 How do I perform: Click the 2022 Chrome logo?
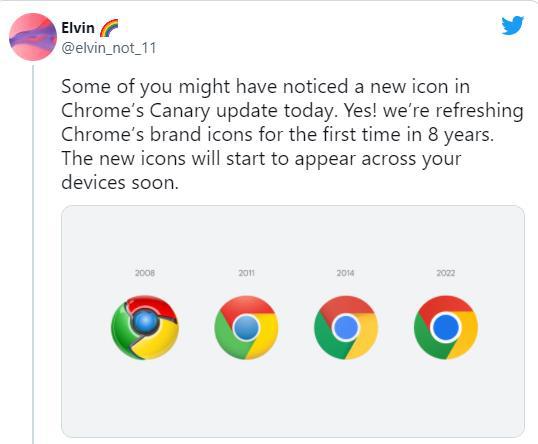click(446, 327)
